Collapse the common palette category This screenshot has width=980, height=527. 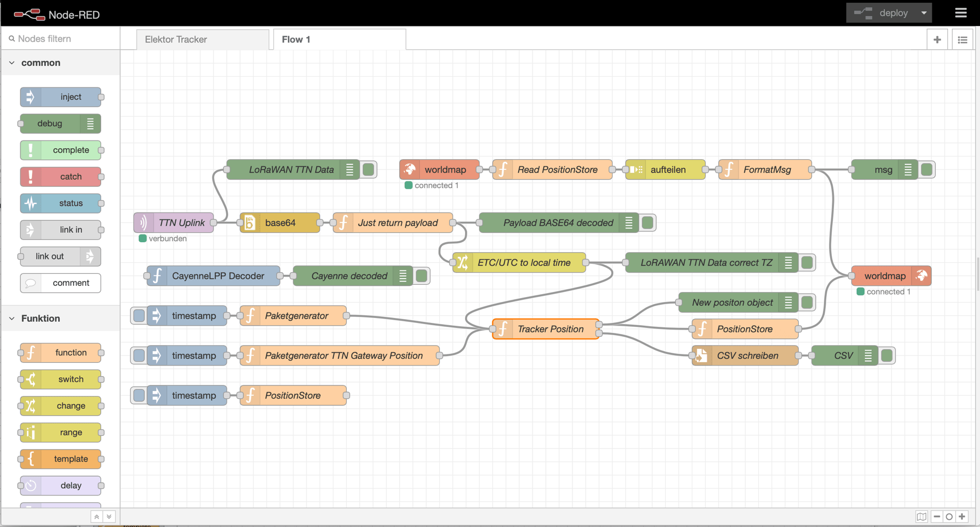(x=12, y=63)
